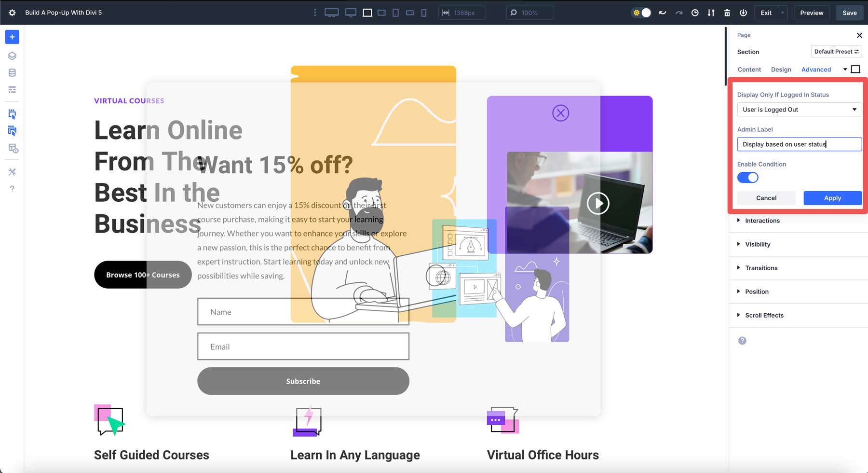
Task: Open the portability arrows icon in toolbar
Action: tap(711, 13)
